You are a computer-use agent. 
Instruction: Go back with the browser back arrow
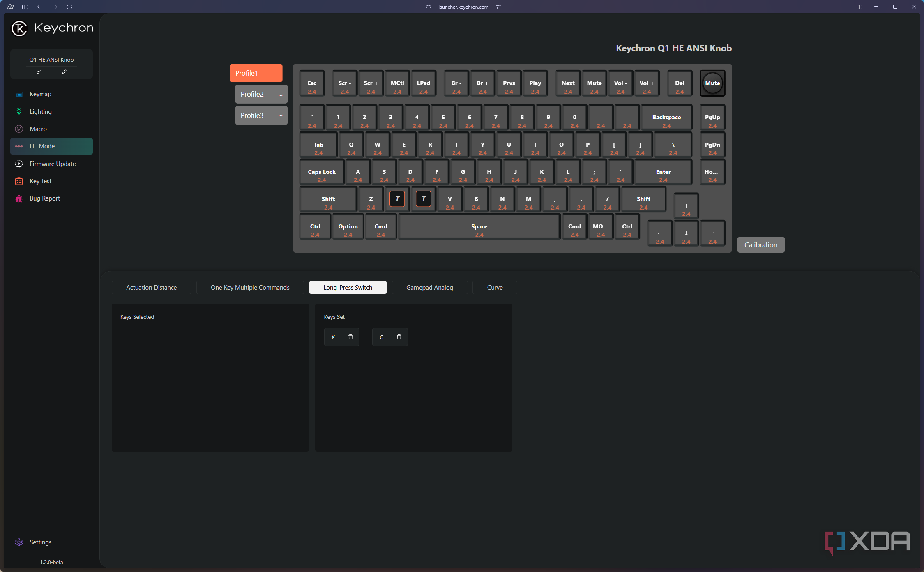pyautogui.click(x=40, y=7)
